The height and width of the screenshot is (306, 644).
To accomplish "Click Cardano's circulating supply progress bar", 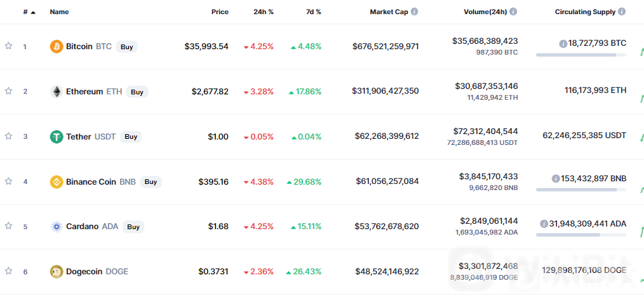I will coord(581,235).
